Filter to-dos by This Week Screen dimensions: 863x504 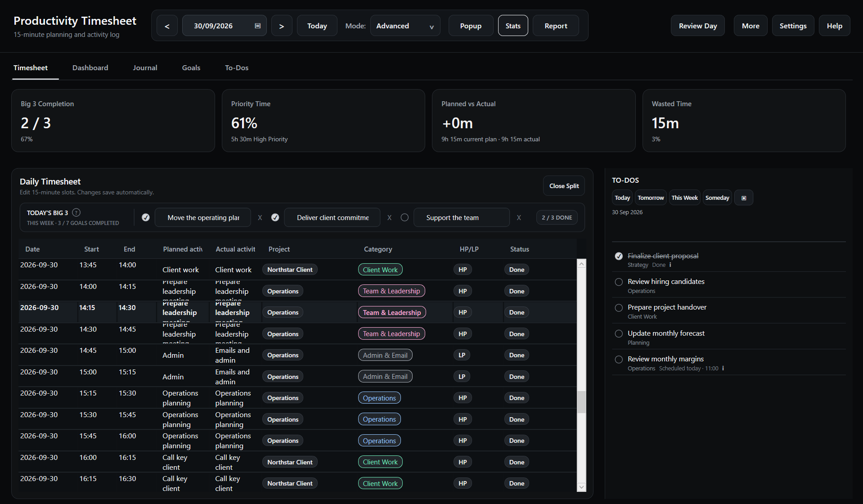click(x=684, y=198)
